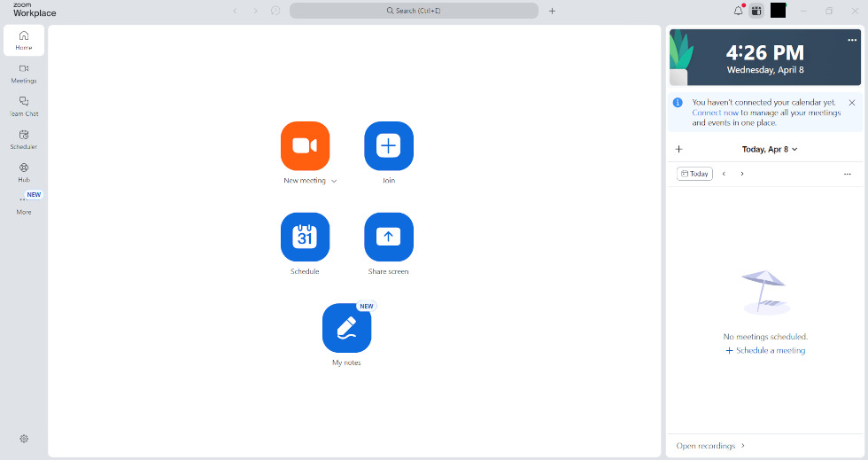Screen dimensions: 868x460
Task: Click the Share screen icon
Action: click(389, 237)
